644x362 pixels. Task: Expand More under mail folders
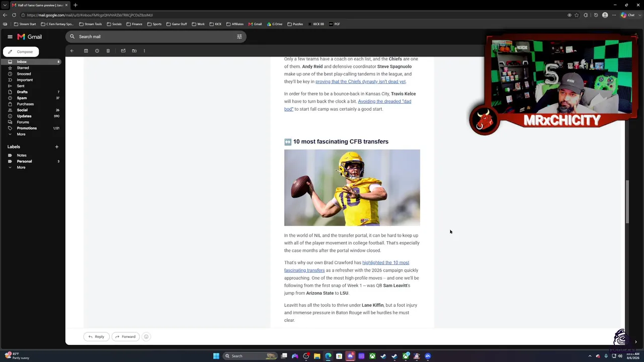click(21, 134)
